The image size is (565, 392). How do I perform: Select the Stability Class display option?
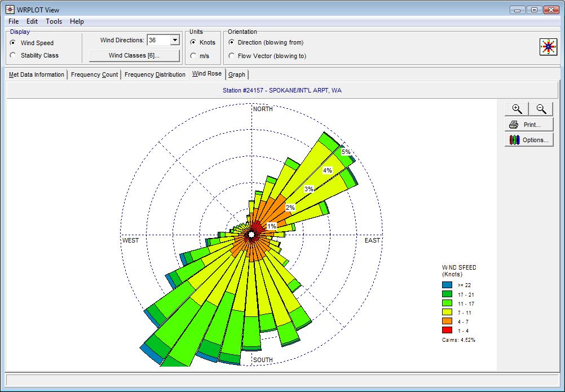pos(13,55)
